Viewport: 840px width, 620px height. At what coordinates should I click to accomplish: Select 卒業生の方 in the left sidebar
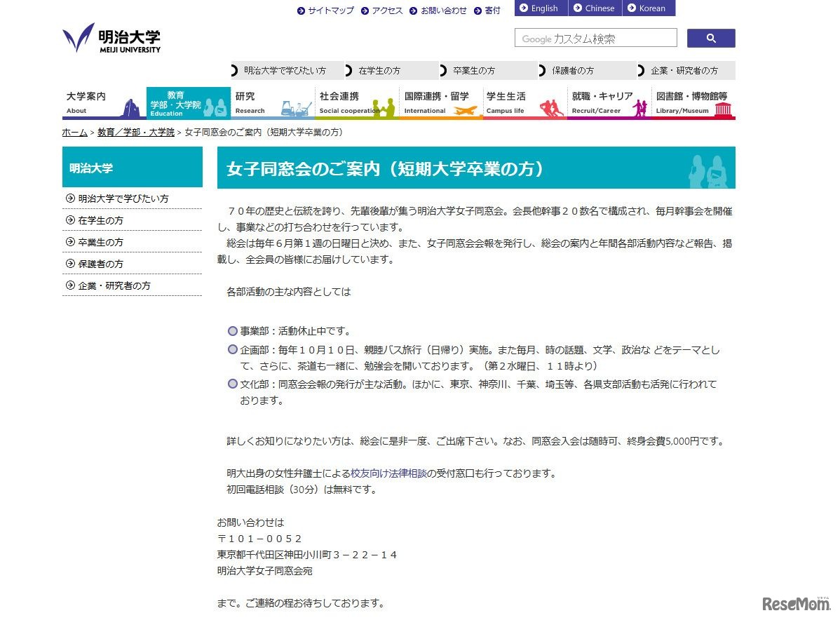pos(100,242)
